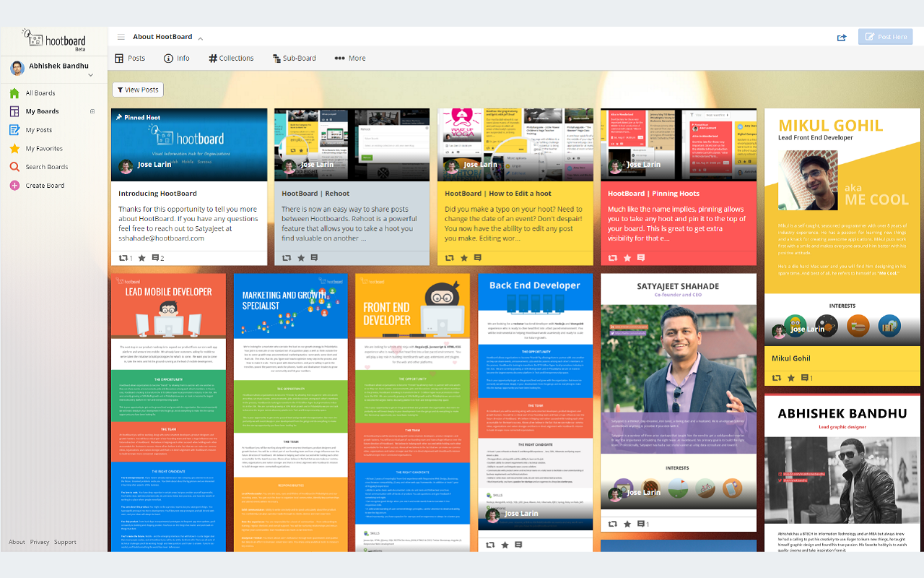The height and width of the screenshot is (578, 924).
Task: Open comments on the HootBoard Rehoot card
Action: (314, 258)
